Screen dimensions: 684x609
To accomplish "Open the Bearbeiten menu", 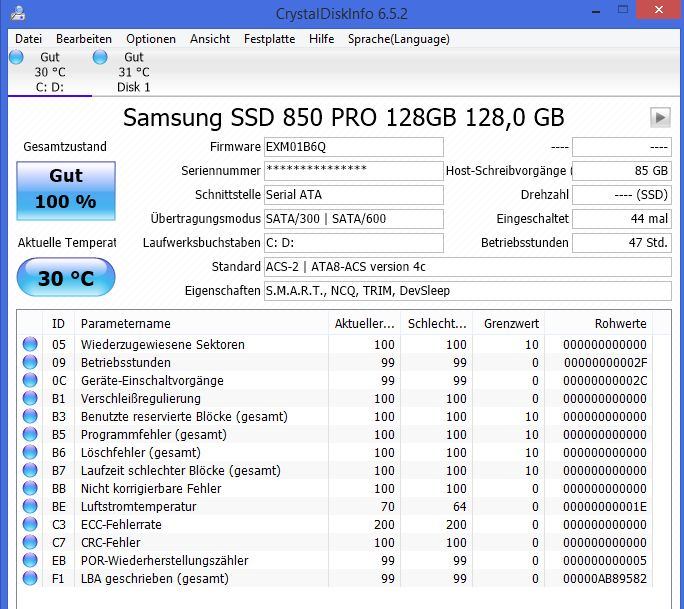I will click(x=84, y=39).
